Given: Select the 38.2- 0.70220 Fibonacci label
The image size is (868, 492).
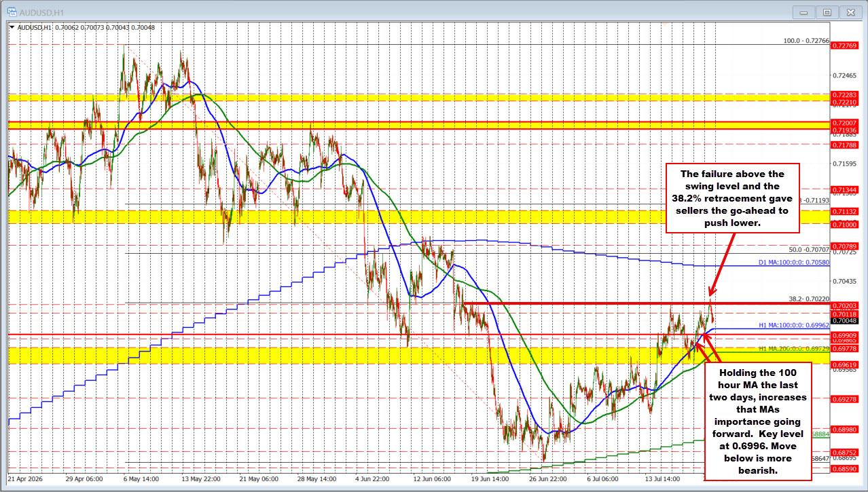Looking at the screenshot, I should pos(809,298).
